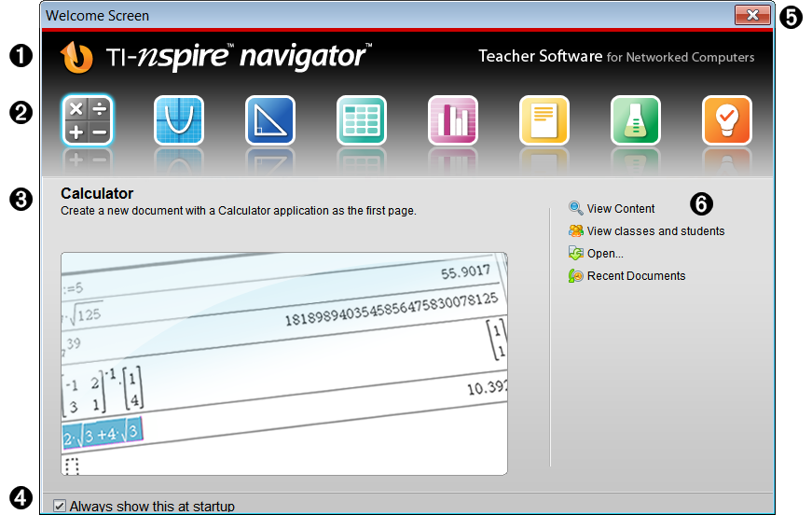Click the Calculator preview image

[284, 364]
